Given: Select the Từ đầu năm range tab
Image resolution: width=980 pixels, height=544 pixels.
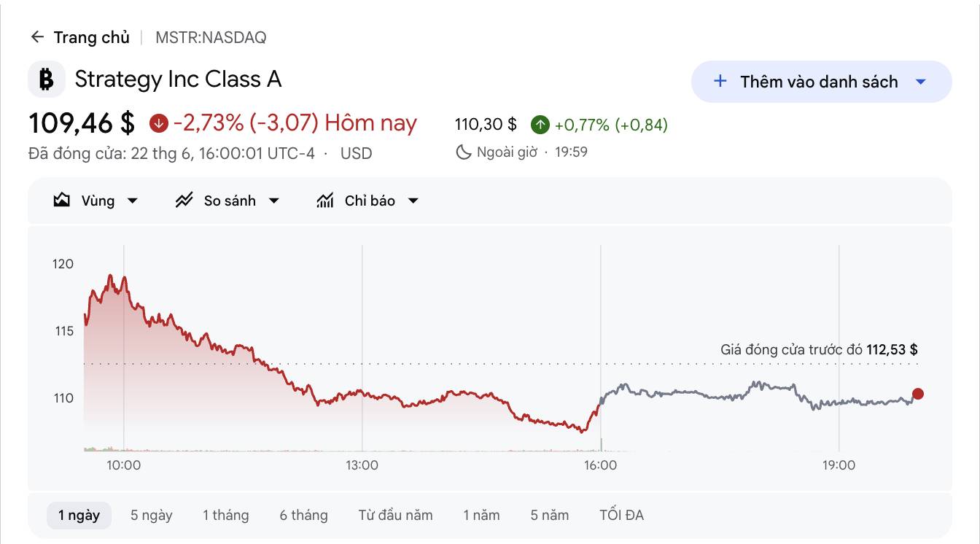Looking at the screenshot, I should [396, 516].
